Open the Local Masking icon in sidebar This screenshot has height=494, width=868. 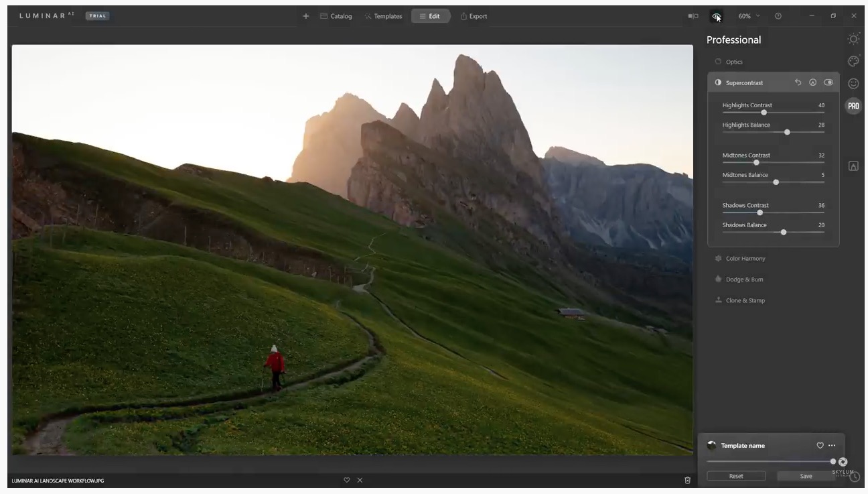click(853, 166)
